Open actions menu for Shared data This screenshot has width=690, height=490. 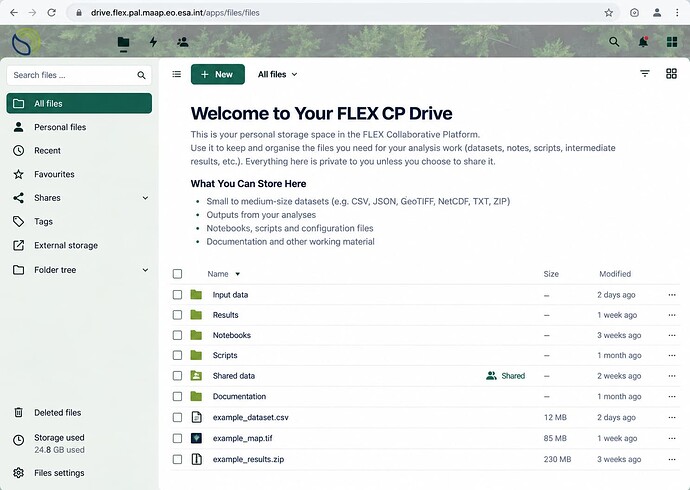[672, 376]
